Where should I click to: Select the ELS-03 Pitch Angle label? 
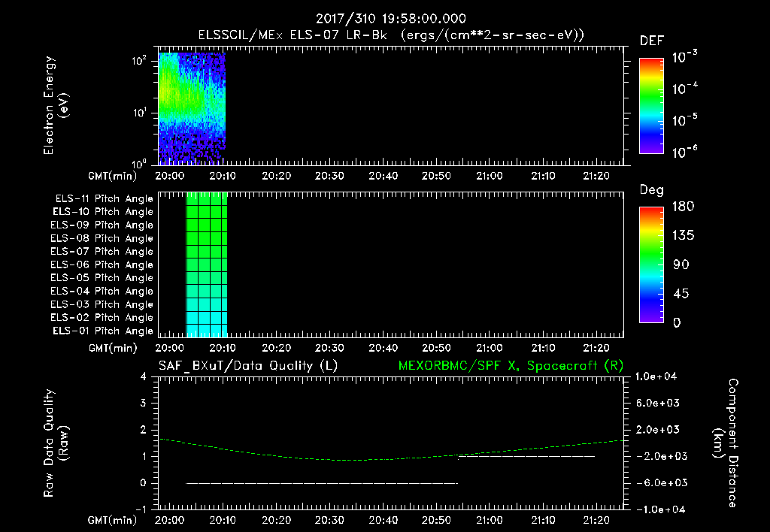102,304
